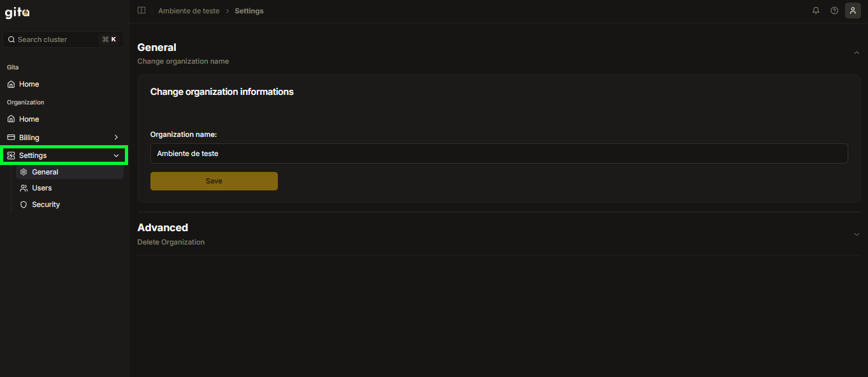
Task: Toggle the sidebar panel icon
Action: click(141, 10)
